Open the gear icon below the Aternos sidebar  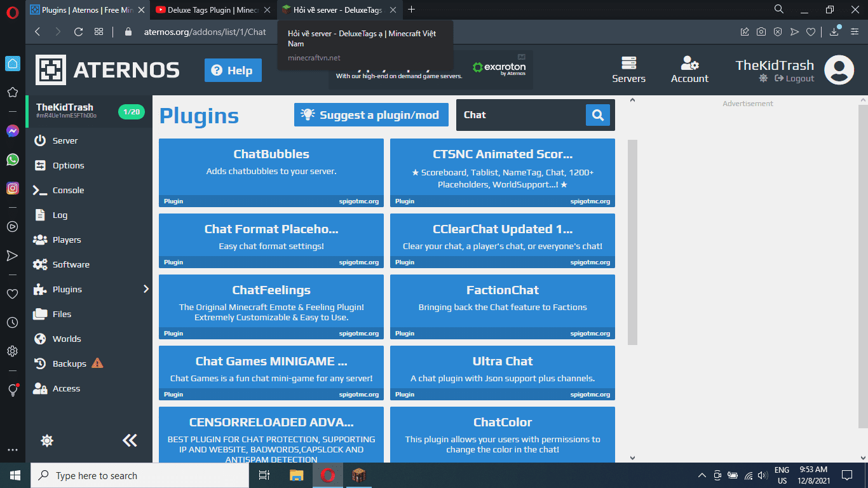coord(47,440)
